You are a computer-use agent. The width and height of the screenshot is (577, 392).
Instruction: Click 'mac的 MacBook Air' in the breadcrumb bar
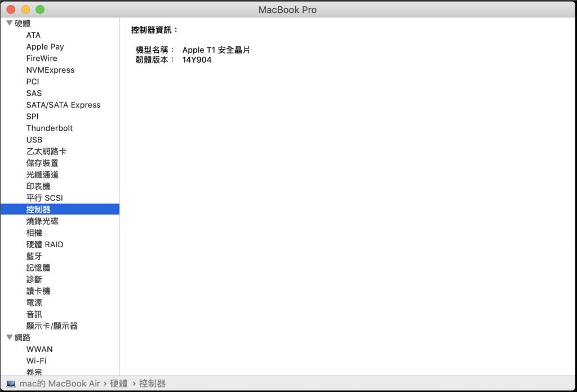60,383
